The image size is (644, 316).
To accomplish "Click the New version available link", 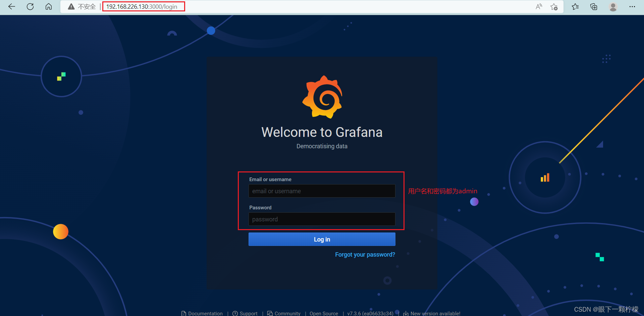I will click(x=435, y=314).
